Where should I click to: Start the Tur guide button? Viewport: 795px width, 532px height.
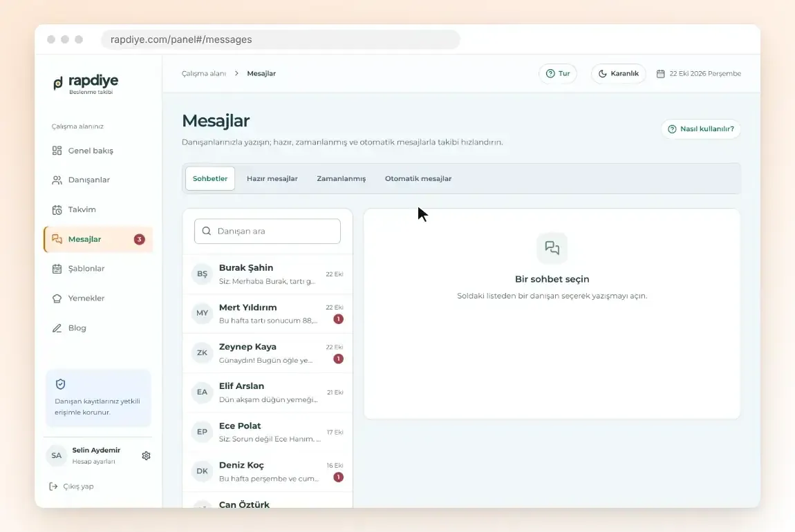tap(558, 73)
